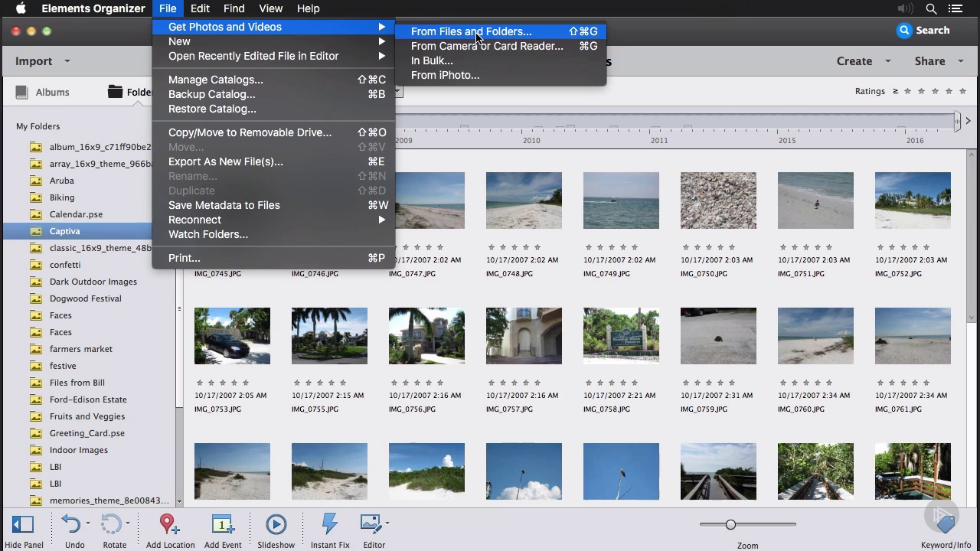Screen dimensions: 980x551
Task: Choose From Camera or Card Reader
Action: [x=501, y=46]
